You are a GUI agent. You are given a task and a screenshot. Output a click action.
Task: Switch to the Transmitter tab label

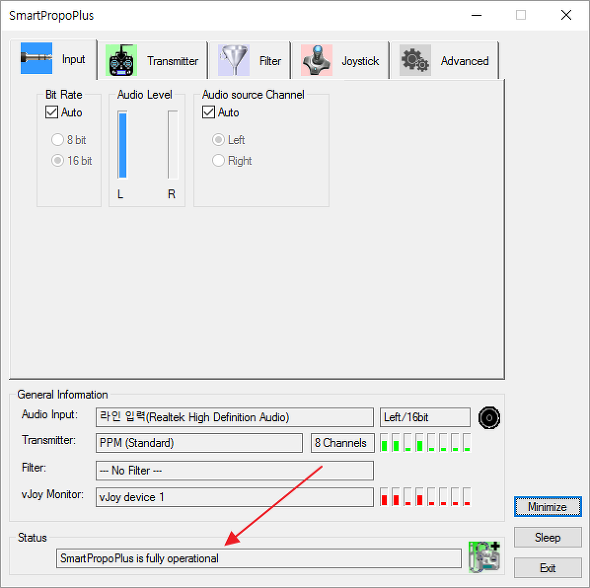pos(172,61)
